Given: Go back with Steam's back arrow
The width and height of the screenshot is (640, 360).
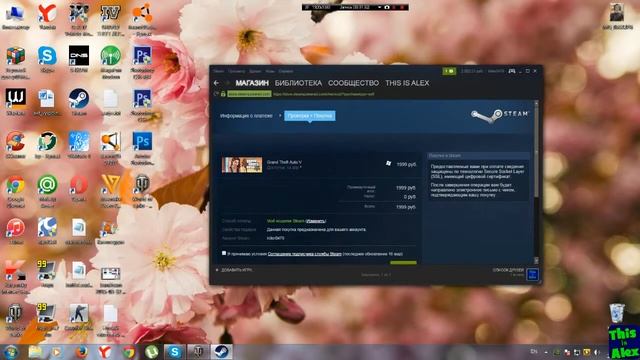Looking at the screenshot, I should (x=216, y=83).
